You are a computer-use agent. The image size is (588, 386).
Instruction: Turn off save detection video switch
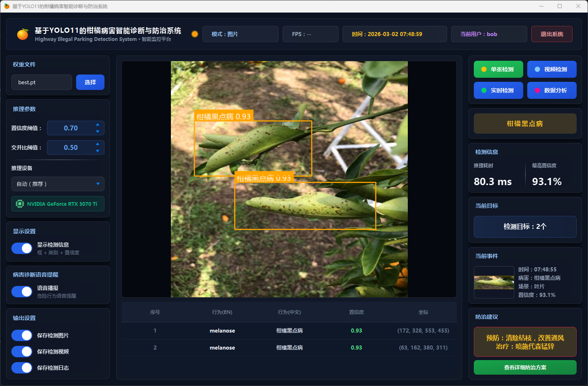coord(22,352)
